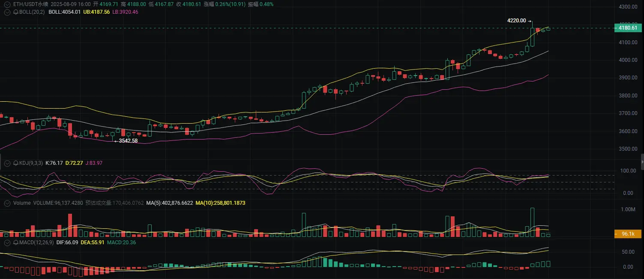The height and width of the screenshot is (279, 644).
Task: Click the MACD:20.36 value
Action: (121, 243)
